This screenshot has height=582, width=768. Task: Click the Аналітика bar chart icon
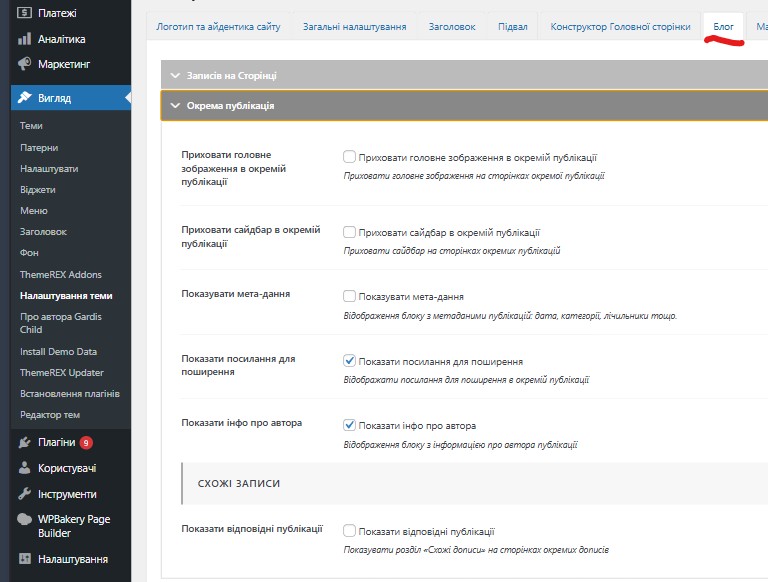pos(24,39)
